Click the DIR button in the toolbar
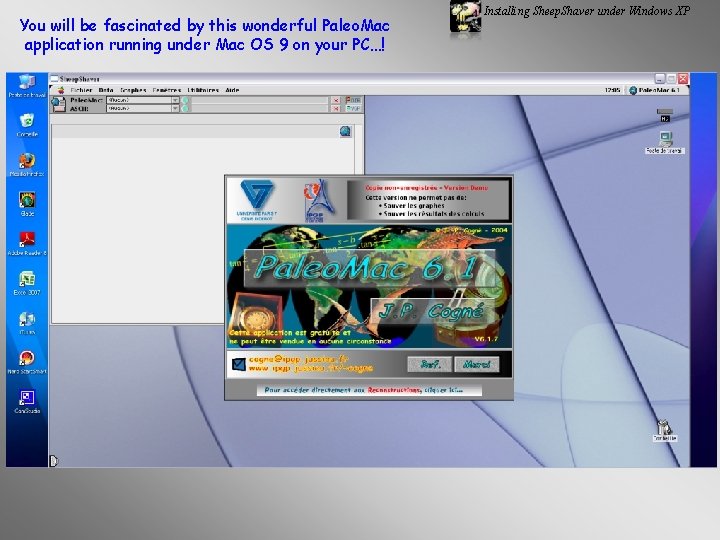 354,100
